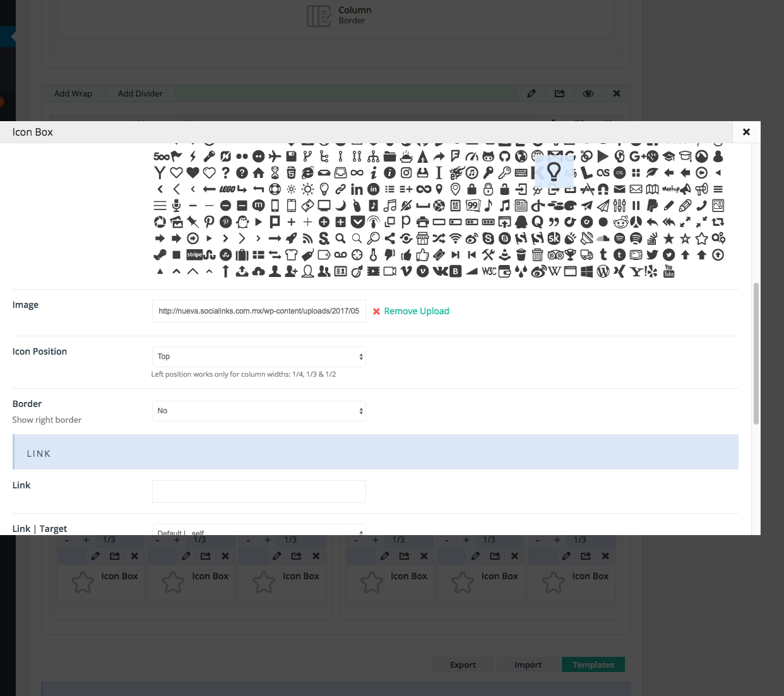The height and width of the screenshot is (696, 784).
Task: Click the Add Wrap tab
Action: tap(73, 93)
